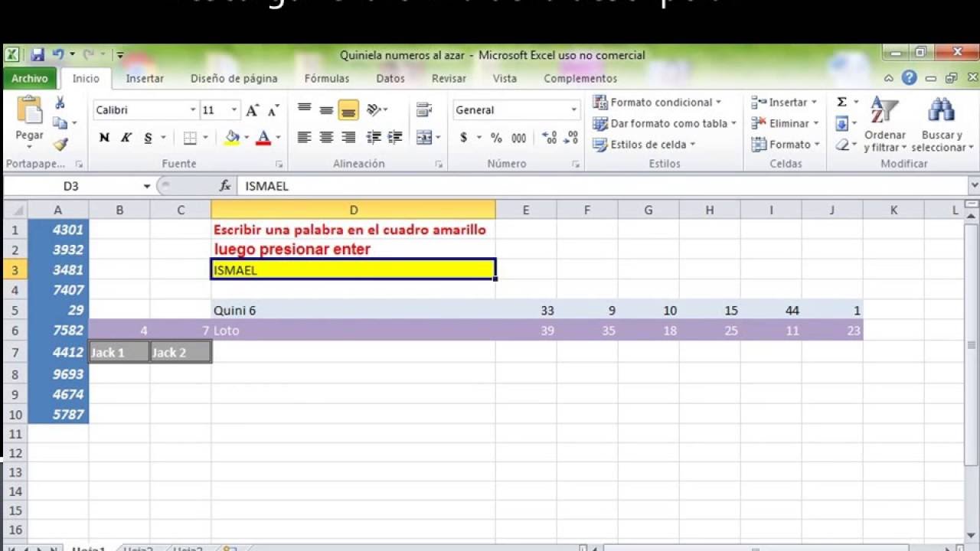The image size is (980, 551).
Task: Click the red Font Color A icon
Action: click(263, 138)
